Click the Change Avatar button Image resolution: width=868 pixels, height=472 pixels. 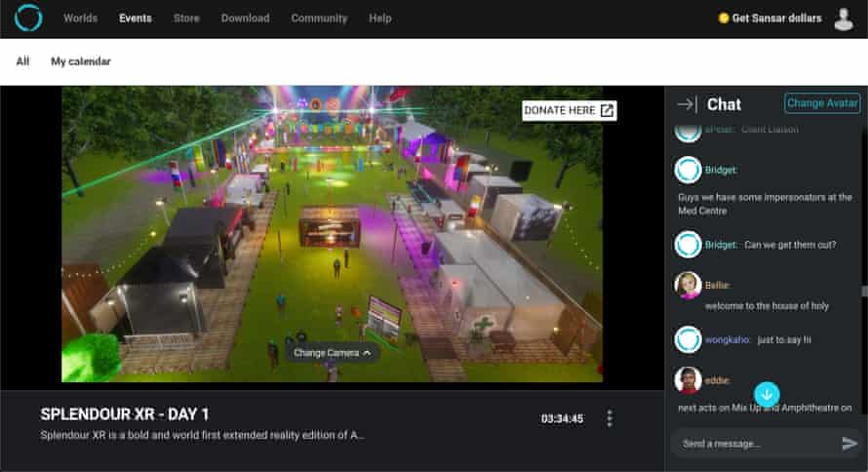pos(822,103)
